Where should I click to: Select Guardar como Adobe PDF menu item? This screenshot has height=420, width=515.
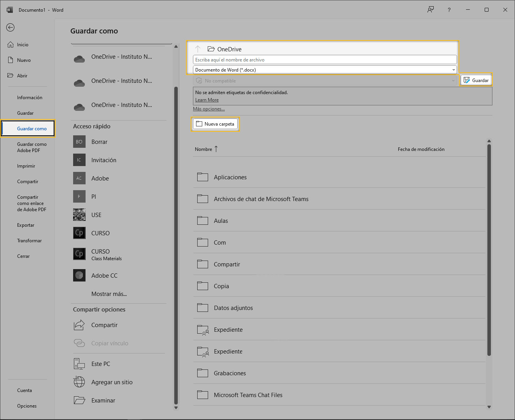(32, 147)
